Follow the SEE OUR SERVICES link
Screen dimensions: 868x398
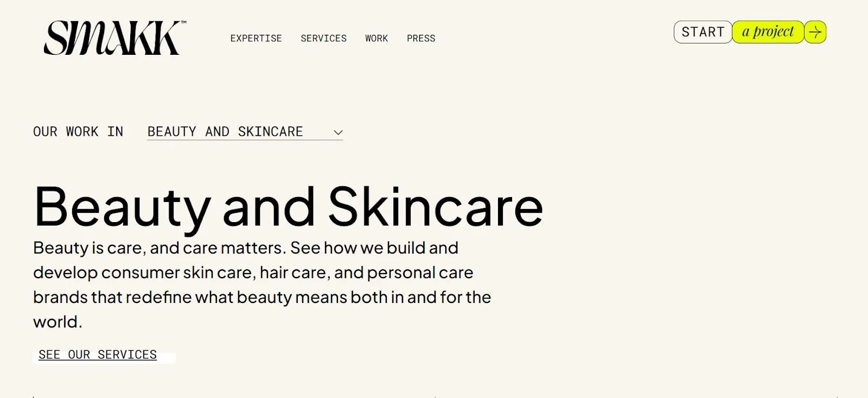click(98, 354)
